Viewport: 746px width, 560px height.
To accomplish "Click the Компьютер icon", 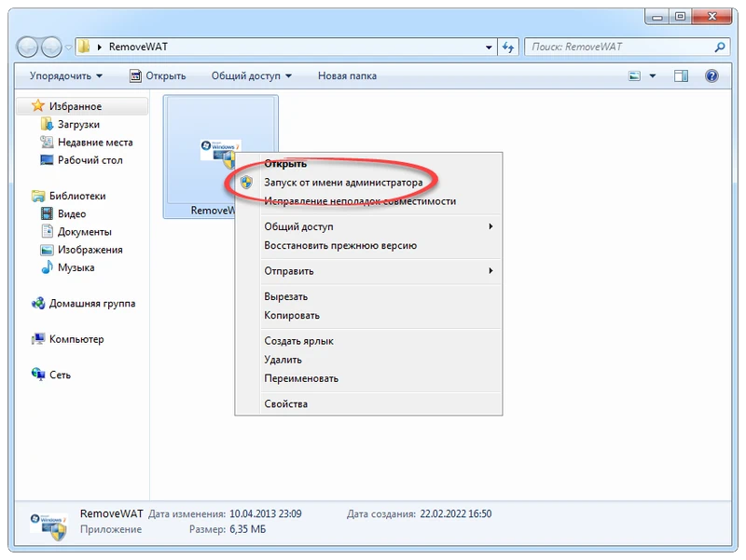I will pyautogui.click(x=38, y=339).
